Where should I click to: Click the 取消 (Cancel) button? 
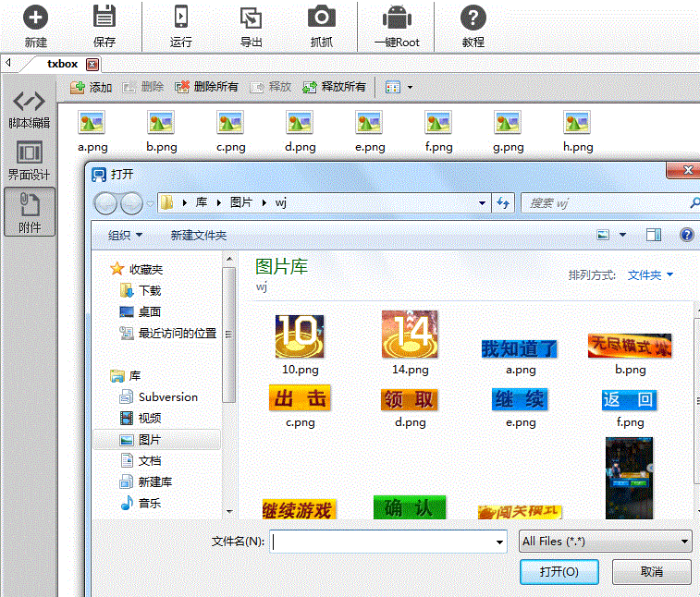click(x=651, y=571)
